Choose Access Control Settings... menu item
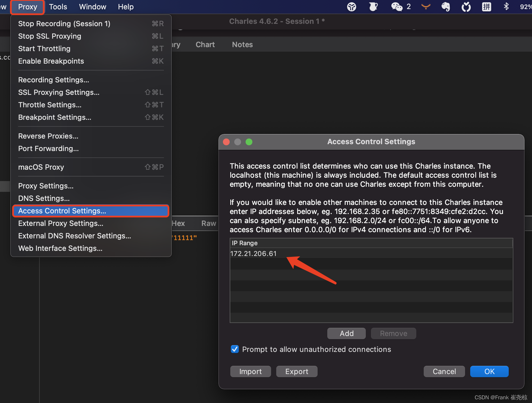This screenshot has width=532, height=403. (91, 211)
